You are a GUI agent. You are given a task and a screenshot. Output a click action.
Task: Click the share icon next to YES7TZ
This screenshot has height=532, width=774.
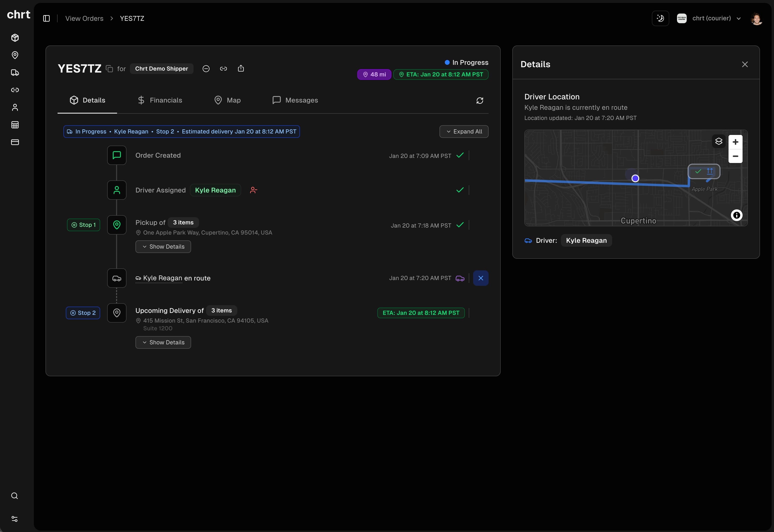[x=241, y=68]
